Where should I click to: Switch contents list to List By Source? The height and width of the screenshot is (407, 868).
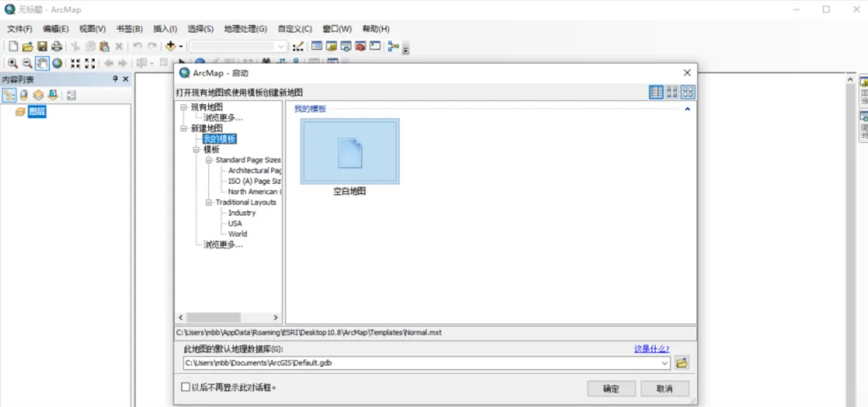[24, 95]
